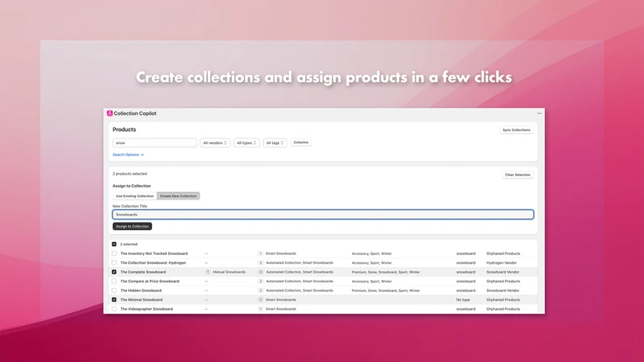644x362 pixels.
Task: Select the Create New Collection tab
Action: 178,196
